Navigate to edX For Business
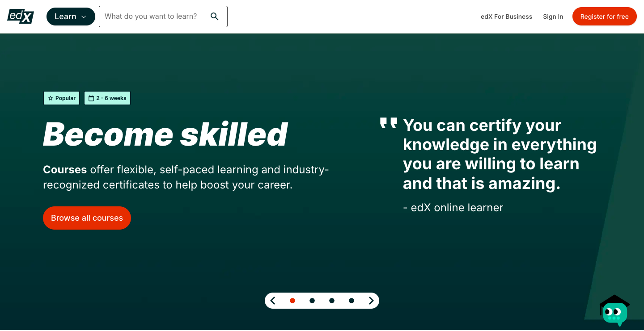 [506, 17]
